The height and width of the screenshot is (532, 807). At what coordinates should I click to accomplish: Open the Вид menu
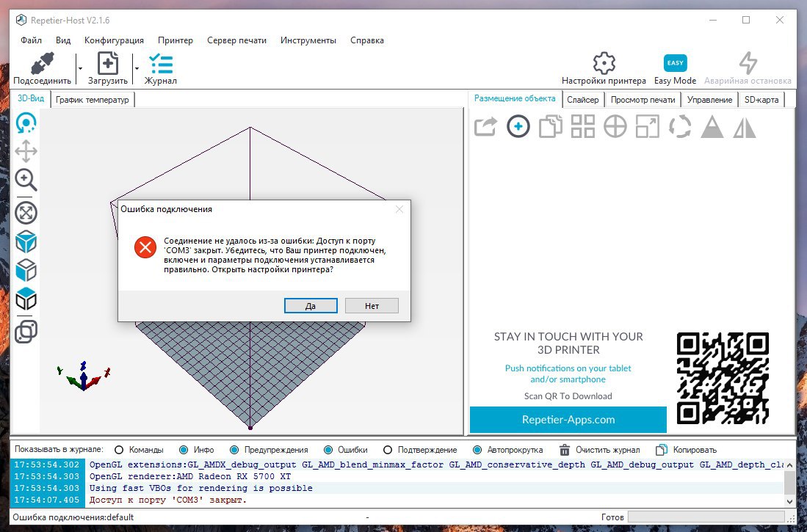point(63,40)
